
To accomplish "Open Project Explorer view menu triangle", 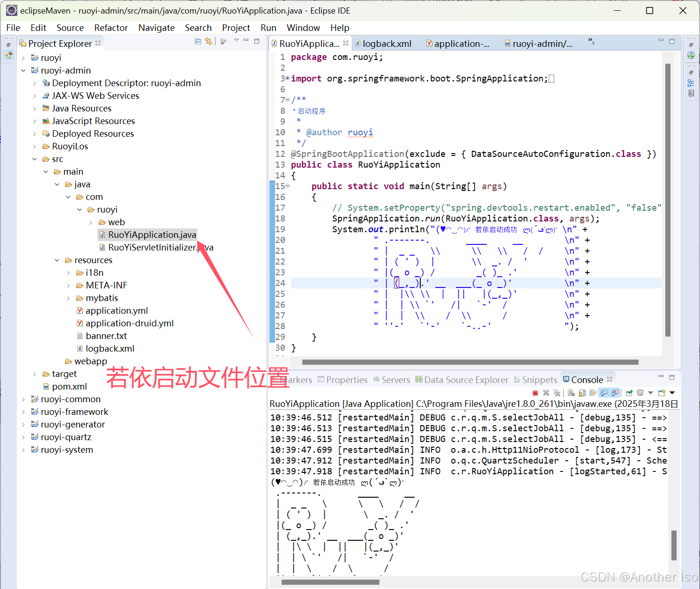I will (x=237, y=41).
